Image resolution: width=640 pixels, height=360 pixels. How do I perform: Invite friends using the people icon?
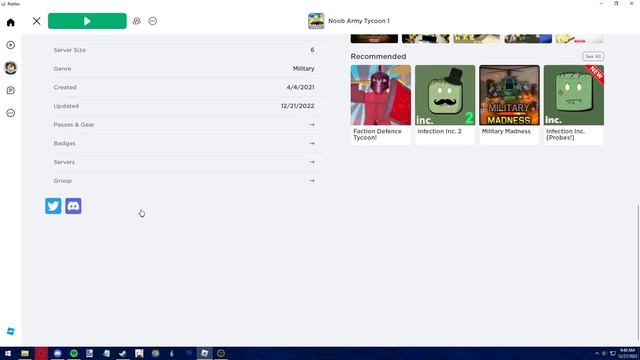pyautogui.click(x=137, y=21)
